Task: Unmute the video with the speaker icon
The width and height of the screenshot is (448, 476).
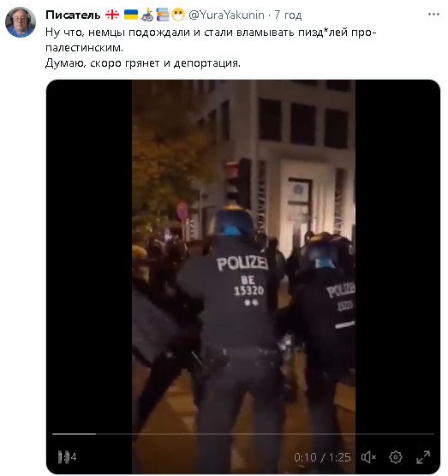Action: 368,457
